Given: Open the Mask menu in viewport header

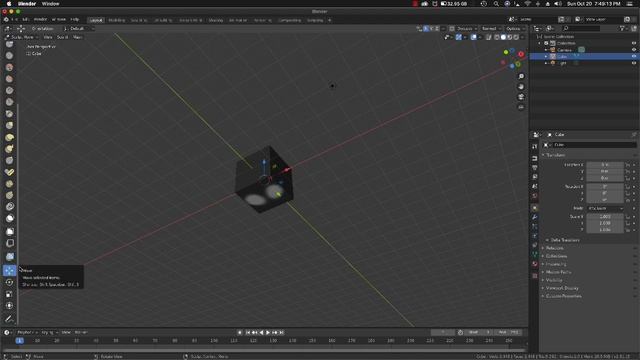Looking at the screenshot, I should point(77,37).
